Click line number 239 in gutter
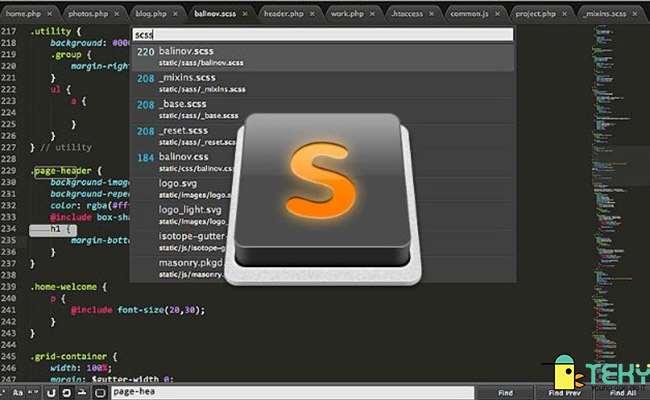The height and width of the screenshot is (400, 650). click(8, 287)
